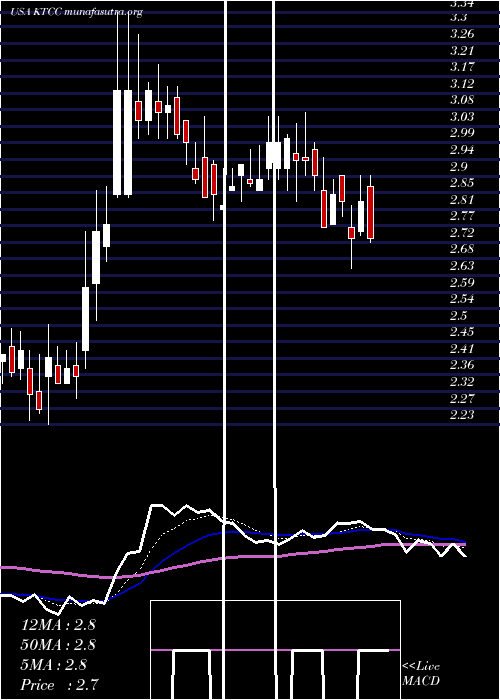
Task: Click the 3.3 price axis label
Action: pyautogui.click(x=458, y=17)
